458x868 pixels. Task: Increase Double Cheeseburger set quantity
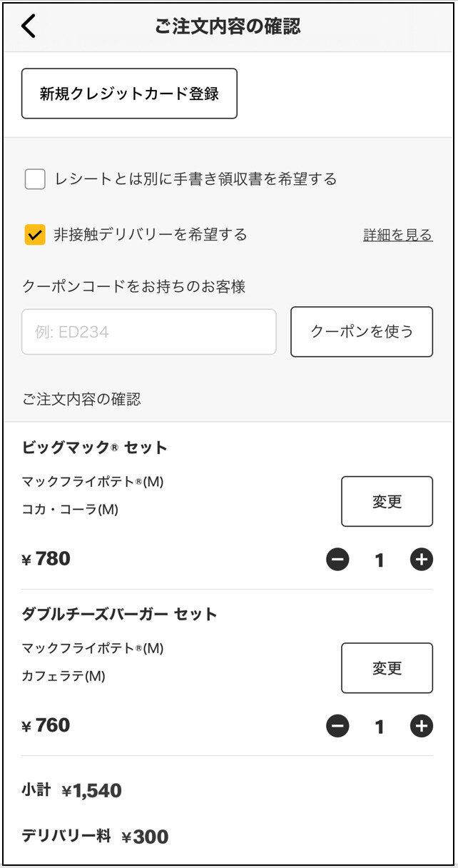(x=422, y=727)
